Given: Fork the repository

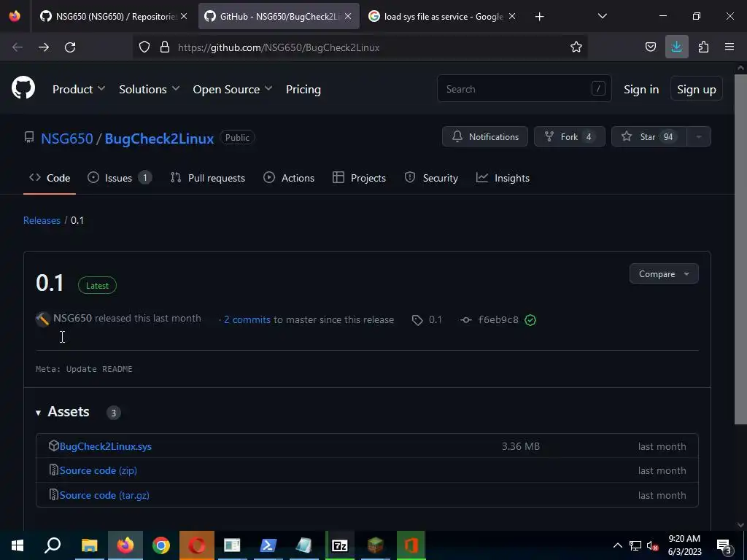Looking at the screenshot, I should pyautogui.click(x=569, y=136).
